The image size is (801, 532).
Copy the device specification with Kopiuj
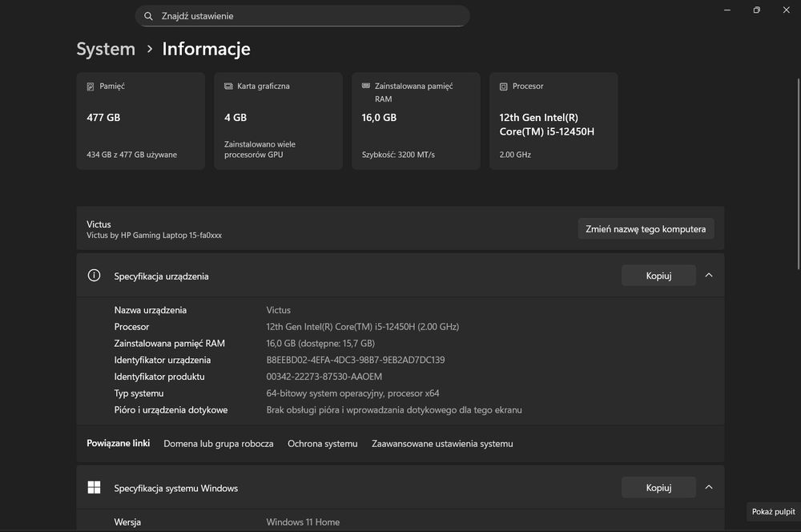pos(658,276)
